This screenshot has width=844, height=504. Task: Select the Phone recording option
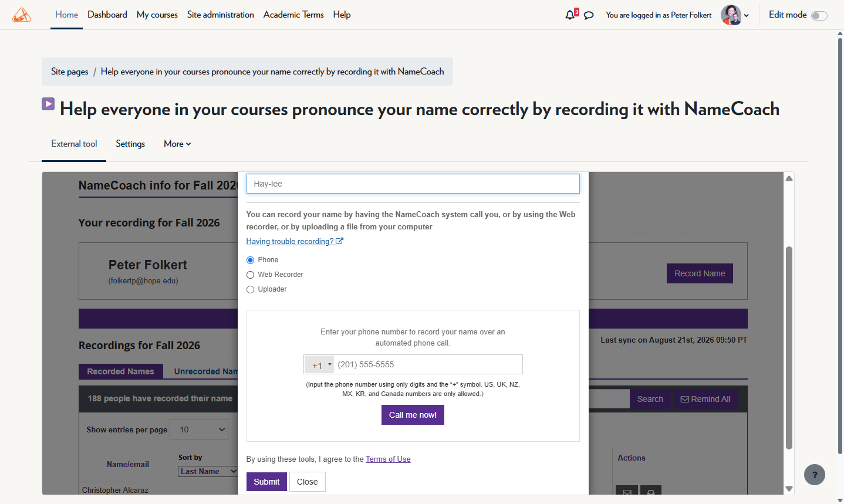click(x=250, y=260)
